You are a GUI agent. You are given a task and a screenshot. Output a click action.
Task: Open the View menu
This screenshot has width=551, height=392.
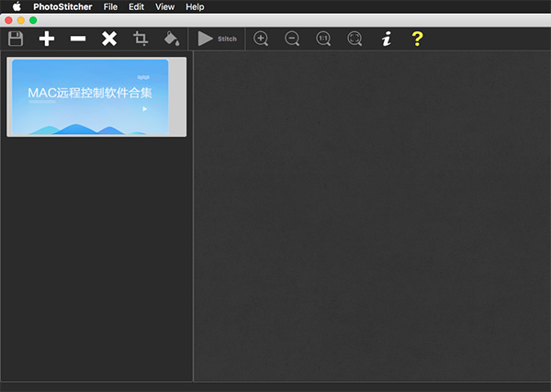[164, 6]
